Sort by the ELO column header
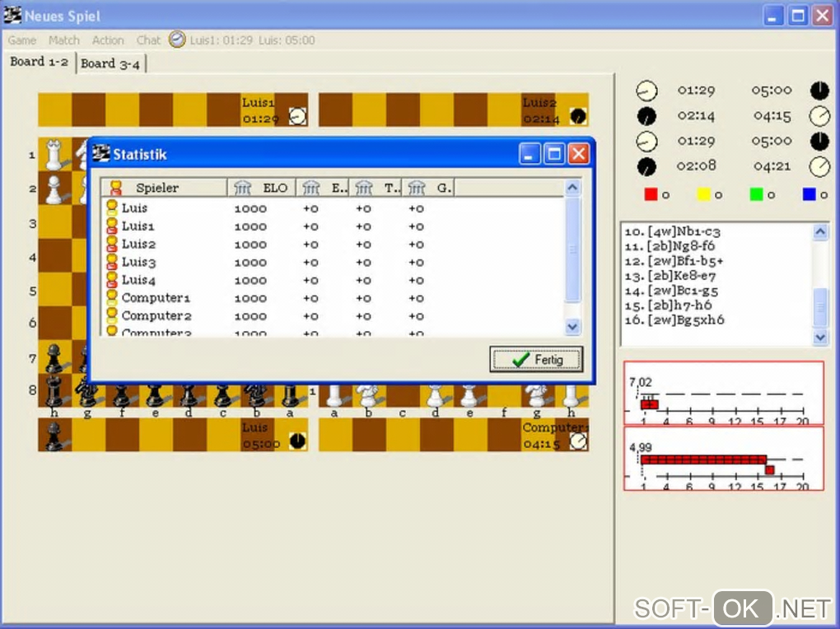This screenshot has width=840, height=629. (261, 188)
